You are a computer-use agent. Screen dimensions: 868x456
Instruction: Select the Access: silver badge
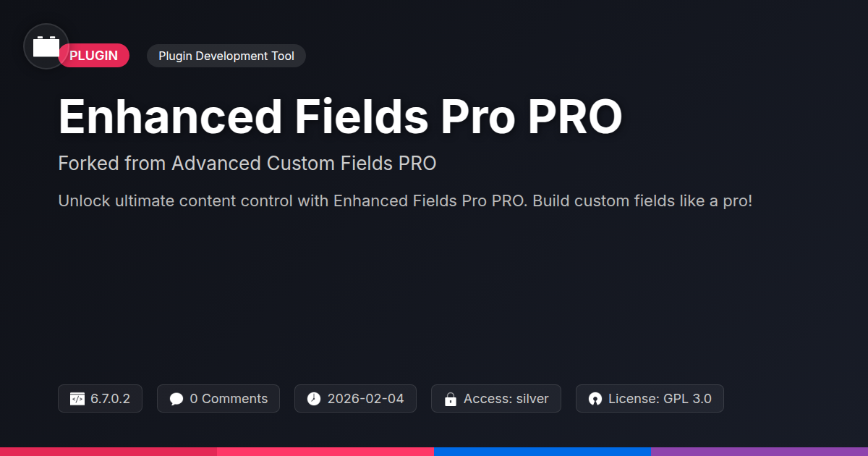point(496,399)
